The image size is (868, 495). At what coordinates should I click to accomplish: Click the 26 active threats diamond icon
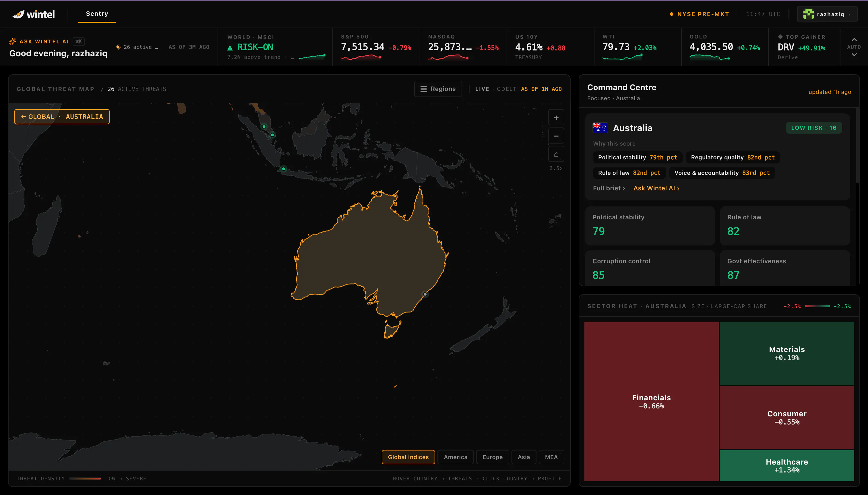[x=118, y=47]
